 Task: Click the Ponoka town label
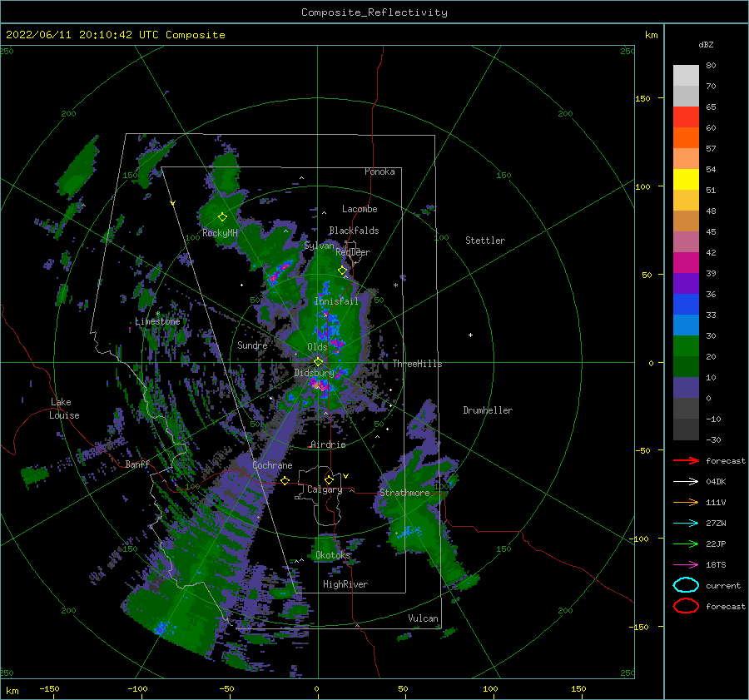379,171
